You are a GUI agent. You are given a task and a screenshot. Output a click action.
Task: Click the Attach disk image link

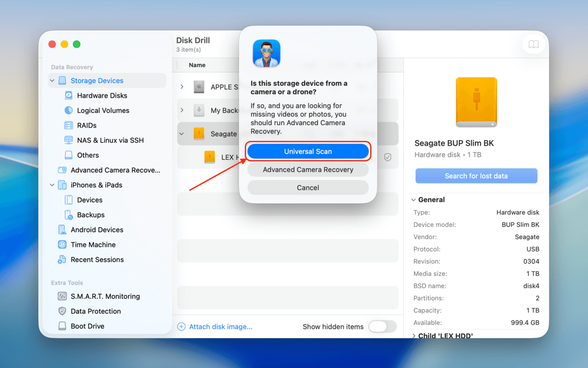point(216,326)
